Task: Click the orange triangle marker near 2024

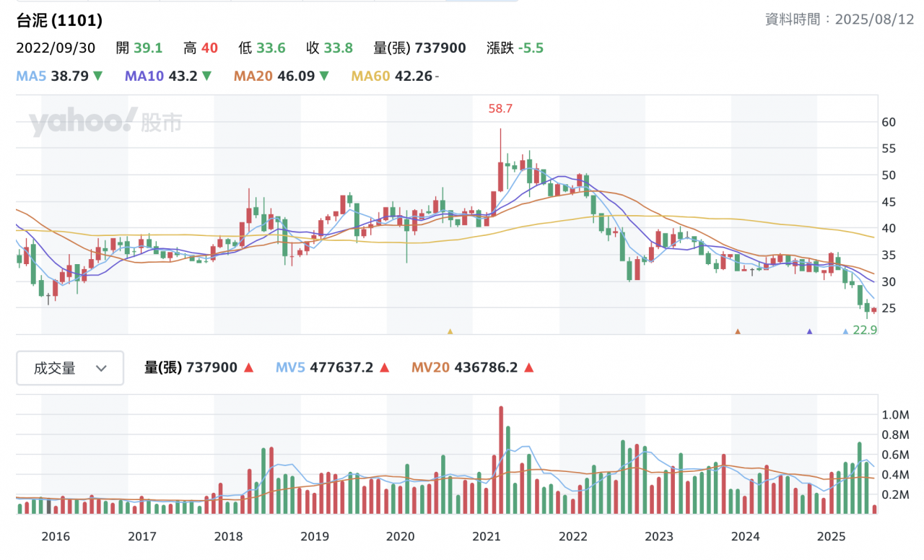Action: [x=738, y=332]
